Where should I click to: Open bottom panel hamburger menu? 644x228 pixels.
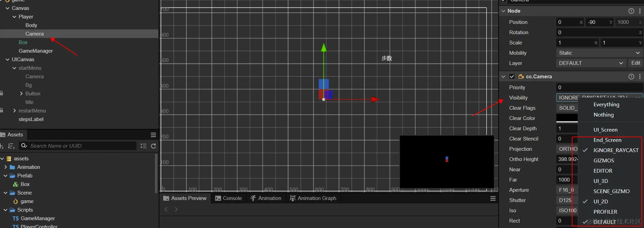pyautogui.click(x=493, y=198)
